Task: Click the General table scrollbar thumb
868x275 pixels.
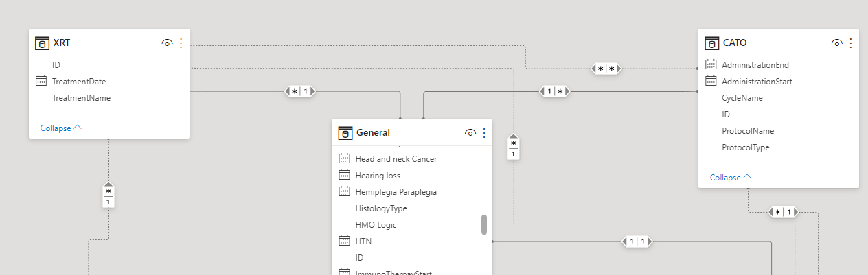Action: click(x=484, y=224)
